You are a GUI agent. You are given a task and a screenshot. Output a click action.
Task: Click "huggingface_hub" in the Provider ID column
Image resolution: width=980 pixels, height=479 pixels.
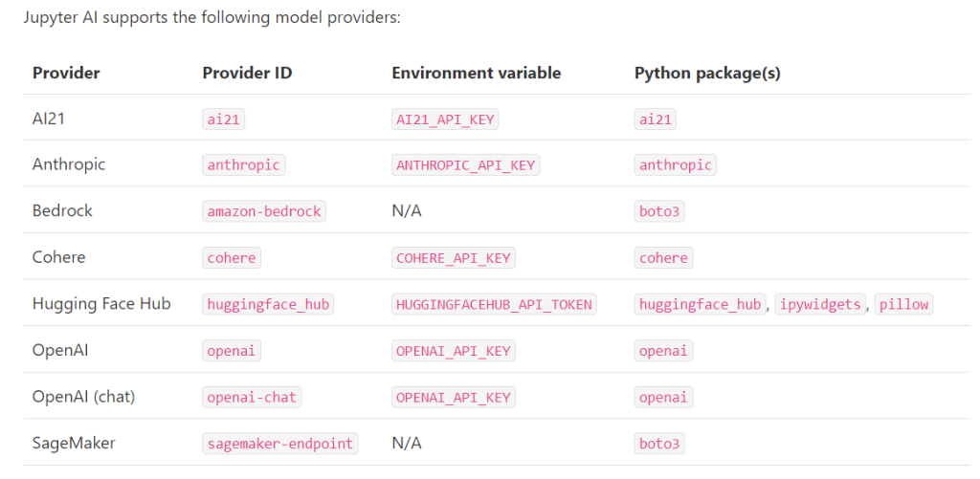[x=268, y=305]
